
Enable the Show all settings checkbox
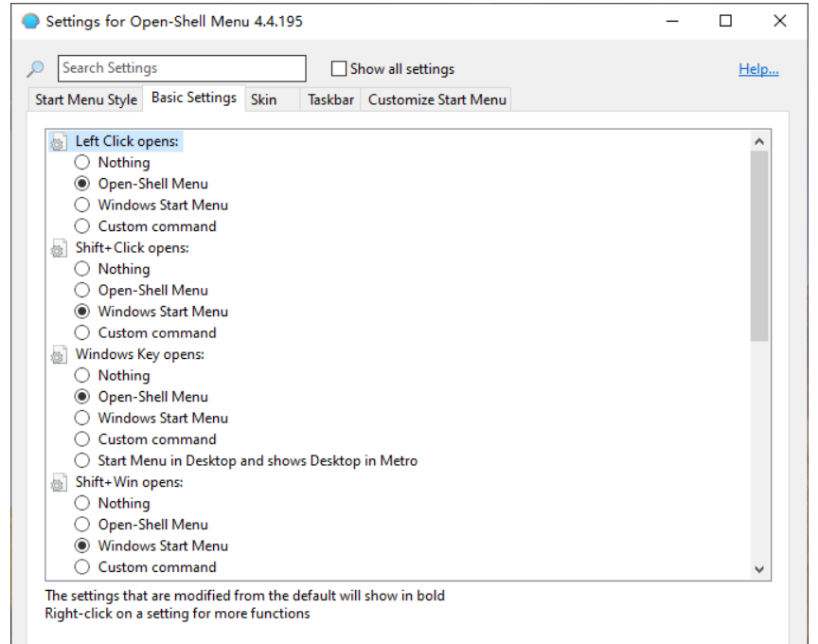[x=339, y=69]
